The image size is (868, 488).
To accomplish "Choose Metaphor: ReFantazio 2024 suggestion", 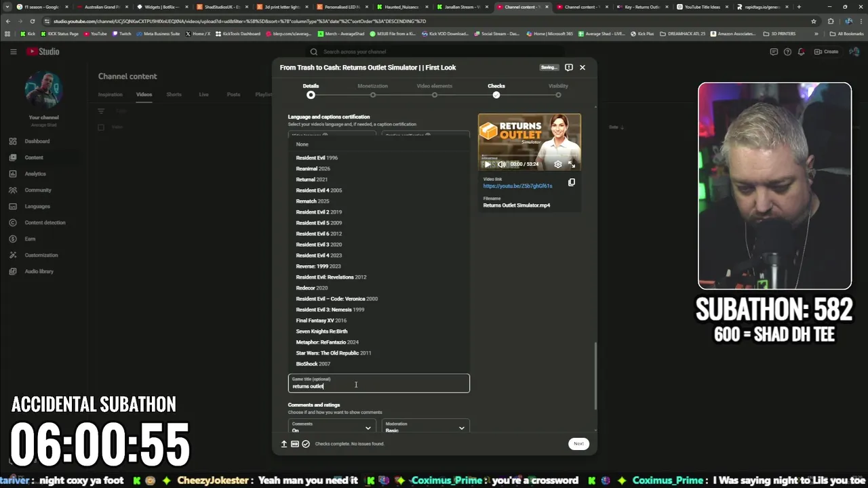I will (x=378, y=342).
